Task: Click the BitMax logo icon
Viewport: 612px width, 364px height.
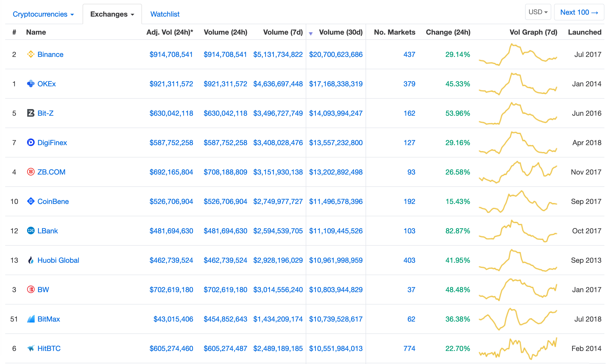Action: 31,319
